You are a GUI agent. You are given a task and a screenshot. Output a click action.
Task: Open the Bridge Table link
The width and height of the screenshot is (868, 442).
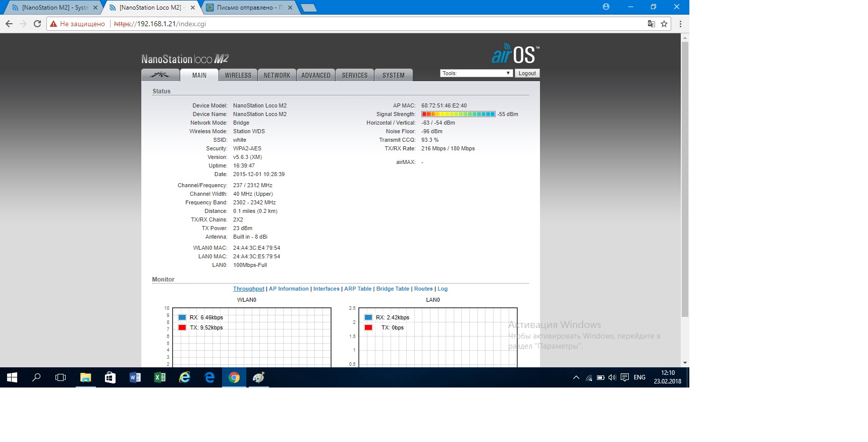point(393,289)
